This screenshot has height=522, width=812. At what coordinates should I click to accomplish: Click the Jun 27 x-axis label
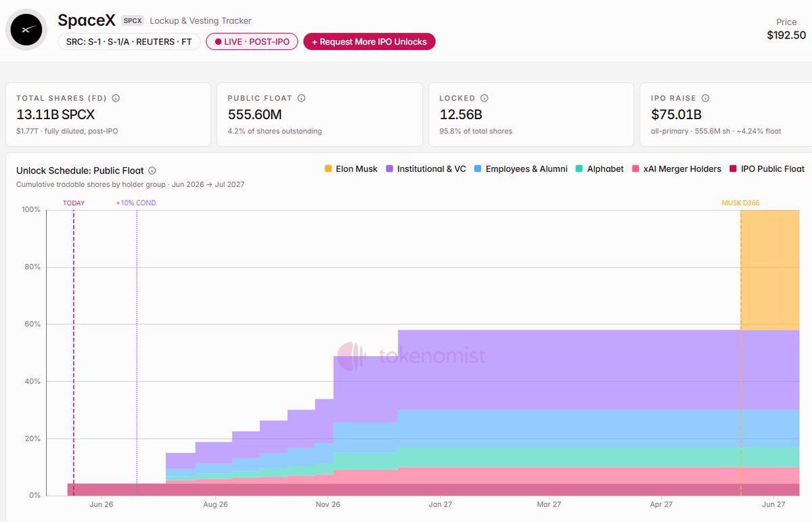point(773,504)
